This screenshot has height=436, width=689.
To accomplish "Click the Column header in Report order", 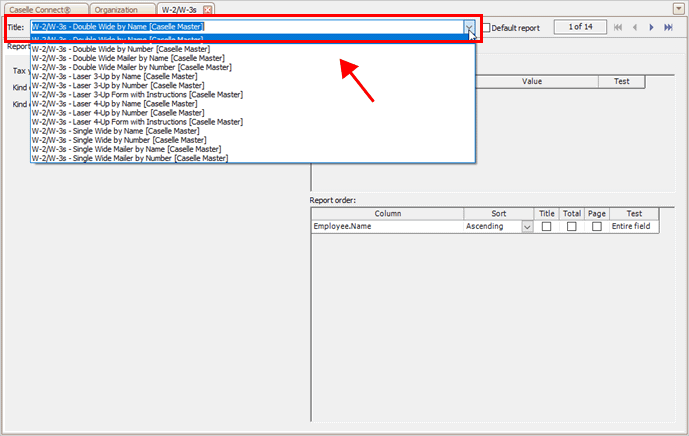I will [388, 214].
